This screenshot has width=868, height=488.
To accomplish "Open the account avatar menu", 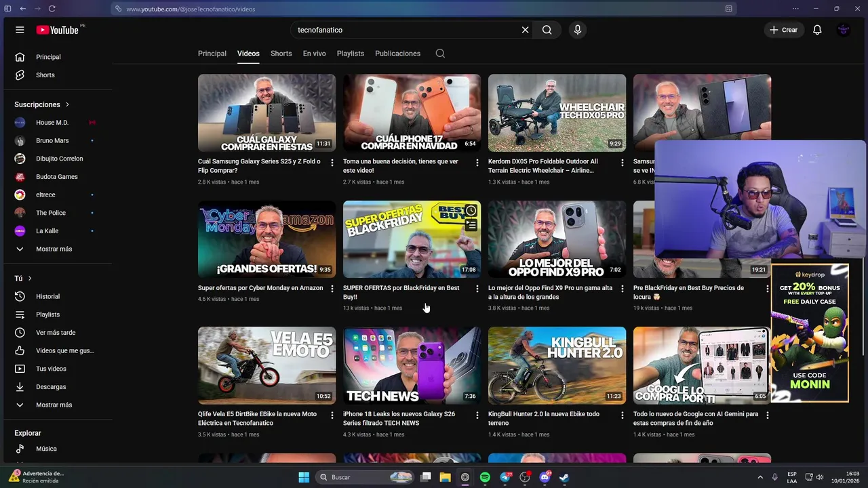I will coord(844,30).
